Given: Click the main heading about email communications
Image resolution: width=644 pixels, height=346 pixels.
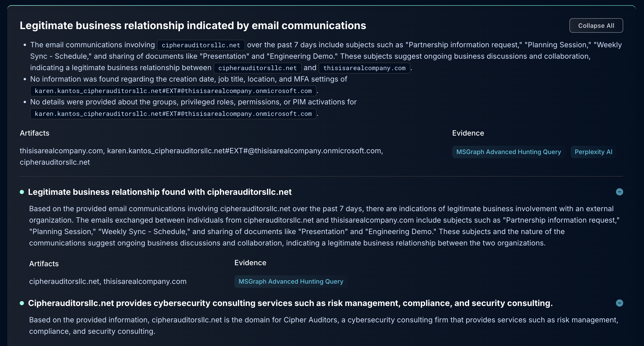Looking at the screenshot, I should click(193, 25).
